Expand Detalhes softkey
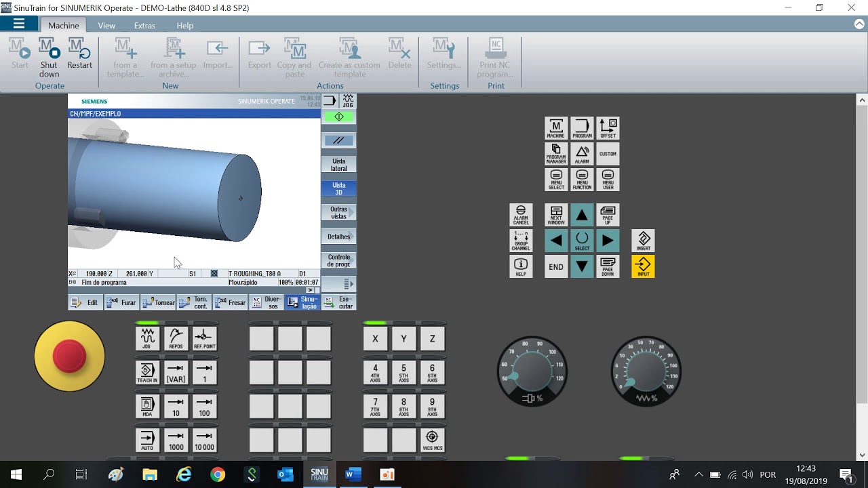The width and height of the screenshot is (868, 488). point(338,237)
